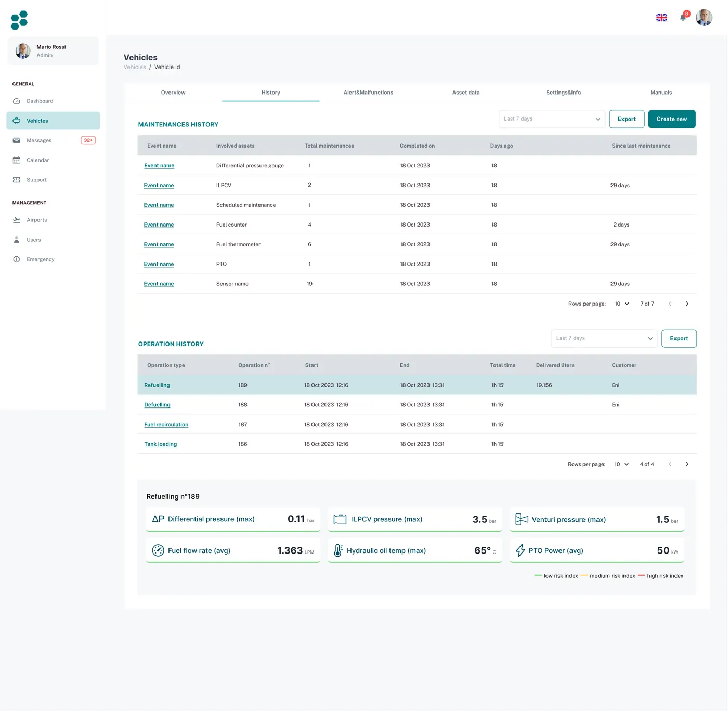Image resolution: width=728 pixels, height=711 pixels.
Task: Click the Users person icon
Action: tap(17, 240)
